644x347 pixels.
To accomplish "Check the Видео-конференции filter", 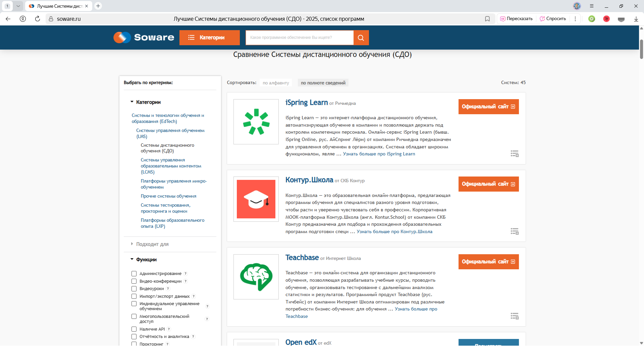I will pos(134,281).
